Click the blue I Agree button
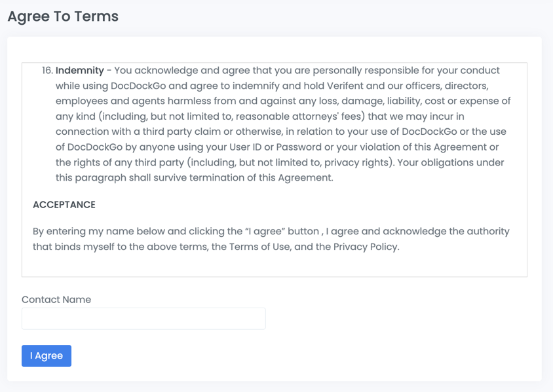Screen dimensions: 553x392 tap(47, 356)
